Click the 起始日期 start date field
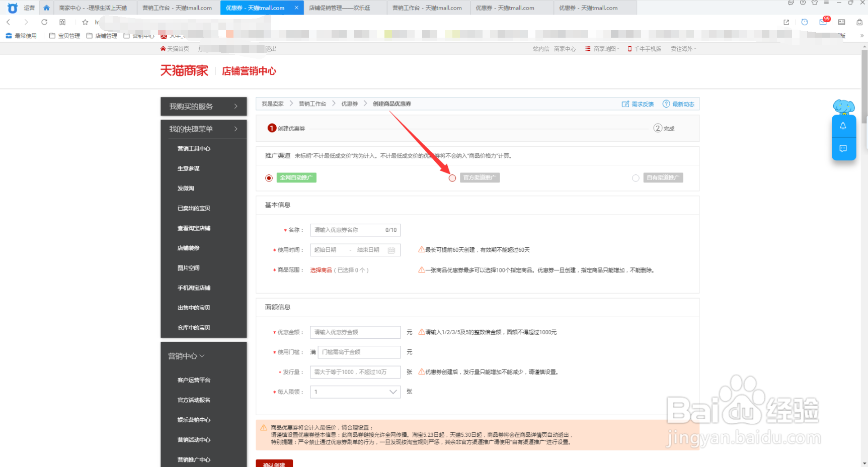Viewport: 868px width, 467px height. point(326,250)
